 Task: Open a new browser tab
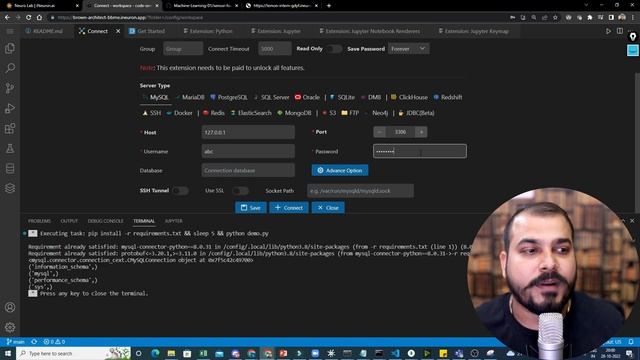(329, 6)
